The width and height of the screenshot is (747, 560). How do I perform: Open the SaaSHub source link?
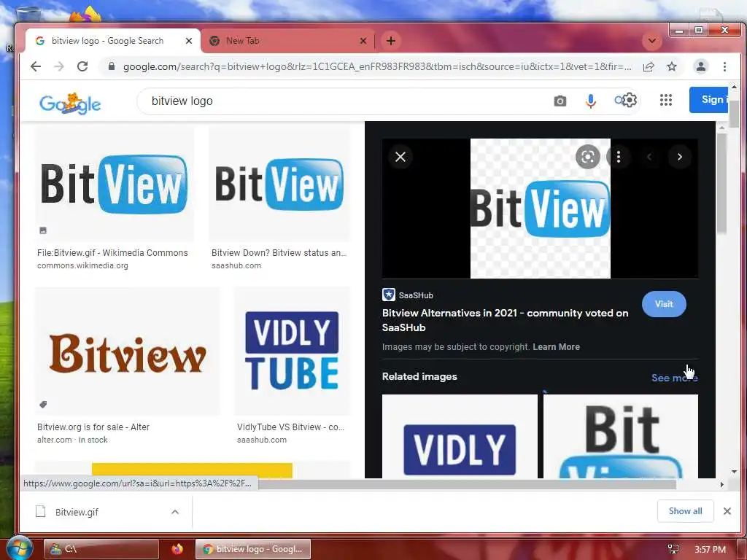click(408, 295)
